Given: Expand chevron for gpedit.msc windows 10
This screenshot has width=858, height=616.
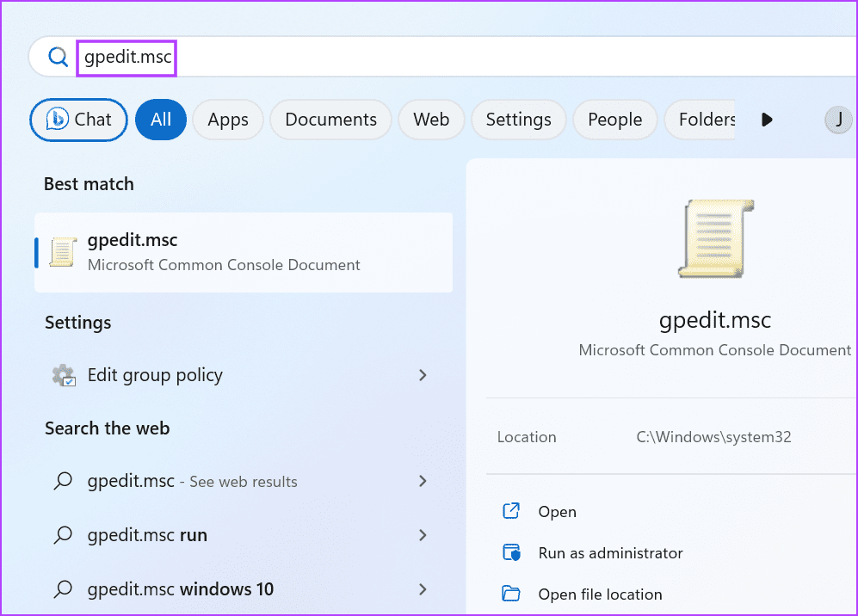Looking at the screenshot, I should point(423,589).
